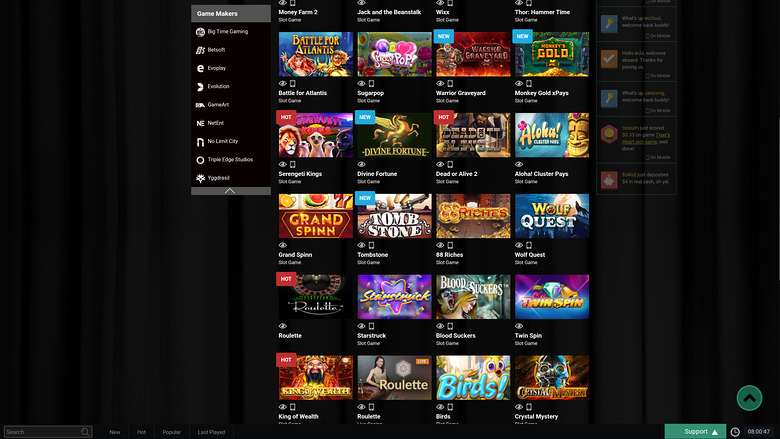Click mobile icon under King of Wealth

tap(292, 407)
